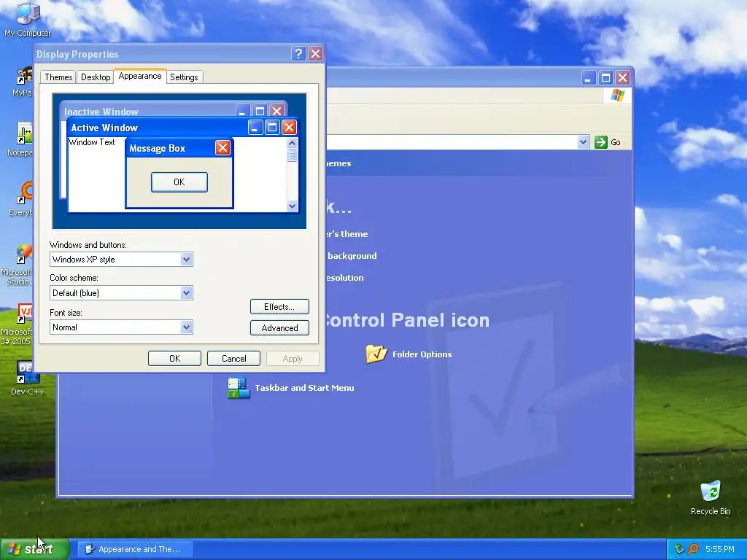Confirm with the dialog's OK button
The height and width of the screenshot is (560, 747).
click(x=174, y=359)
